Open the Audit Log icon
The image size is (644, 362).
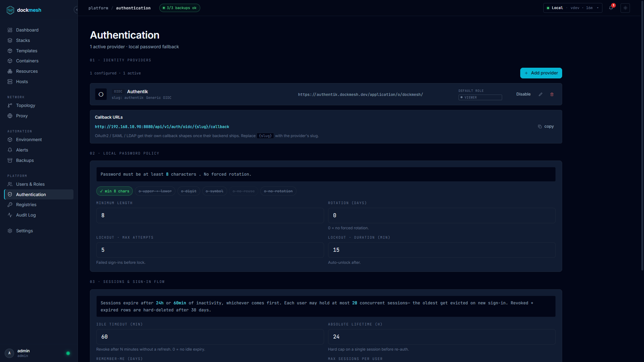click(10, 215)
